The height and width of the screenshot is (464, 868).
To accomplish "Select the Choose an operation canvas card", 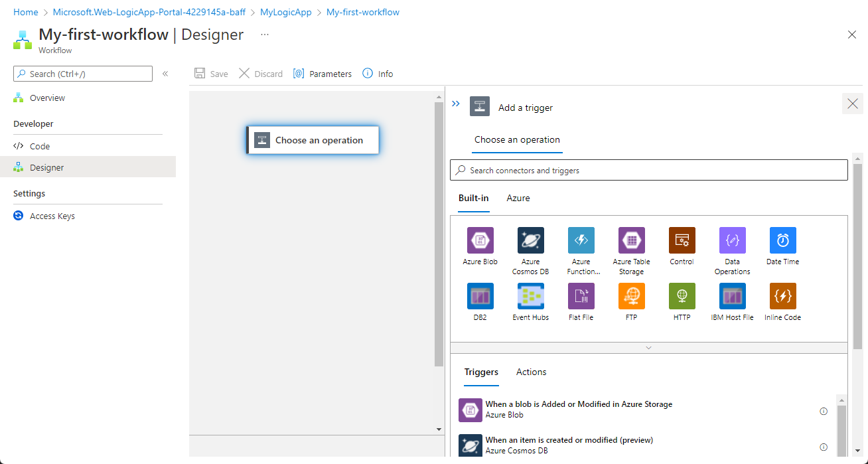I will (x=313, y=140).
